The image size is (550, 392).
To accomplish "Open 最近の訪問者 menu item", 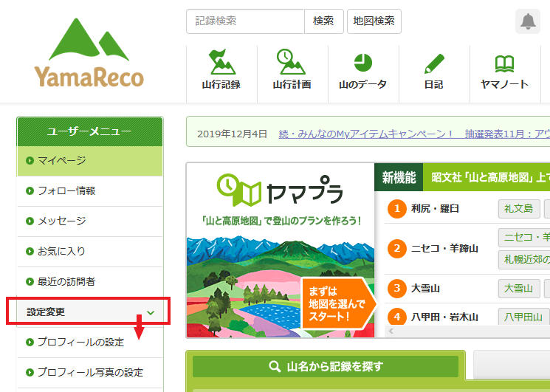I will 90,281.
